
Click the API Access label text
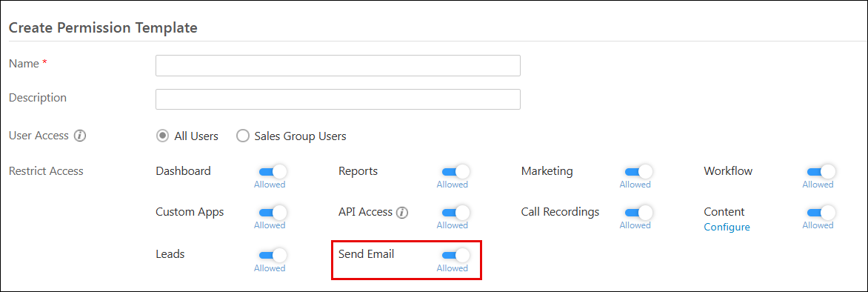pos(365,212)
